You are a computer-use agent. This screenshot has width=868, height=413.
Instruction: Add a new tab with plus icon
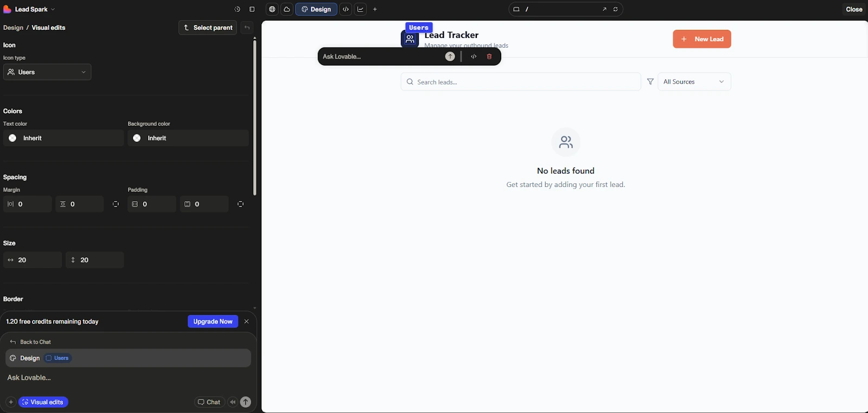click(375, 9)
